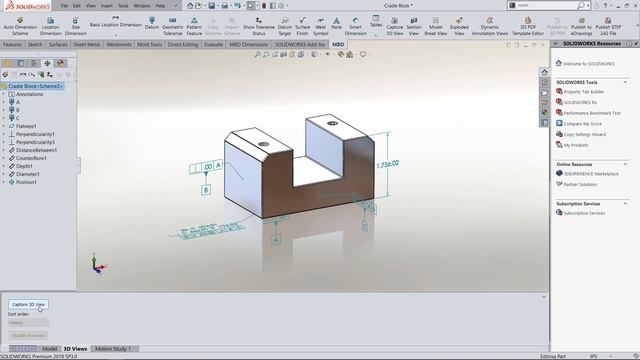This screenshot has height=360, width=640.
Task: Add a Note annotation
Action: pos(336,23)
